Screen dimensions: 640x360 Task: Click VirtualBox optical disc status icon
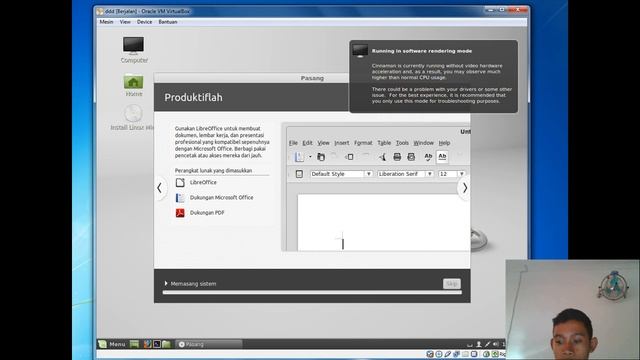tap(439, 354)
